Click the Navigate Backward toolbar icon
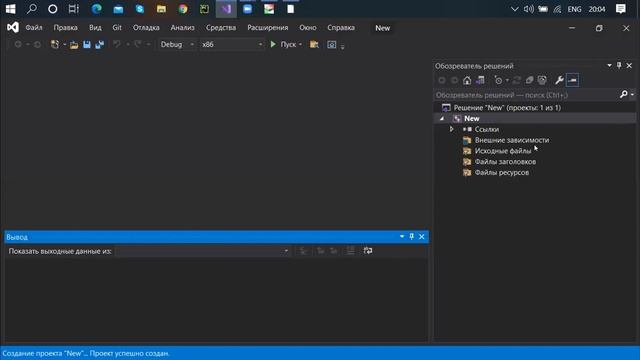Screen dimensions: 640x360 (18, 44)
